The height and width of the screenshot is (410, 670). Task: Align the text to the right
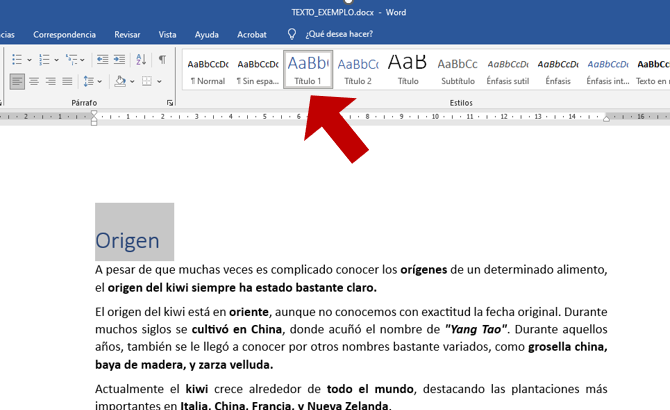(x=50, y=81)
